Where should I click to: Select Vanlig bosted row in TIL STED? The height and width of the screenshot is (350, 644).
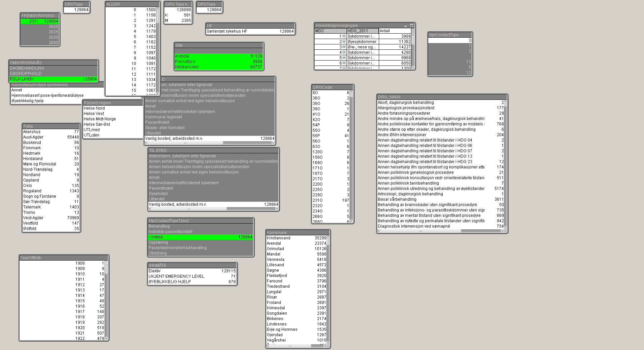click(x=213, y=204)
